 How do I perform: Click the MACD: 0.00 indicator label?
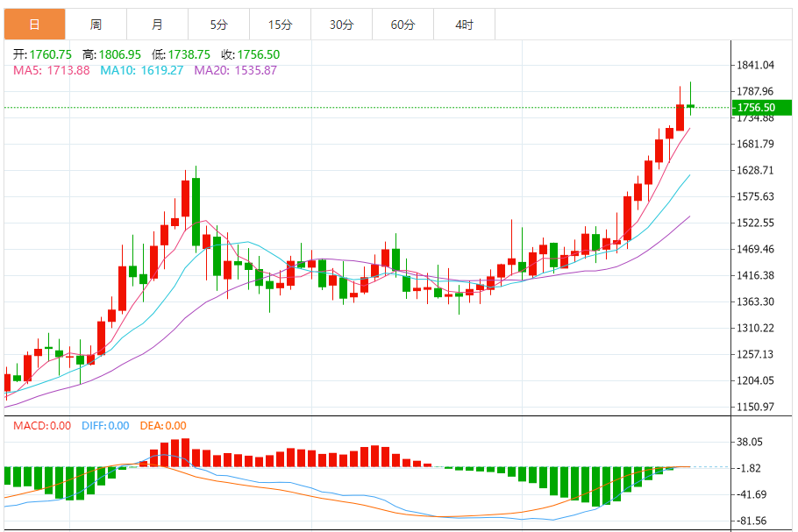click(x=41, y=426)
